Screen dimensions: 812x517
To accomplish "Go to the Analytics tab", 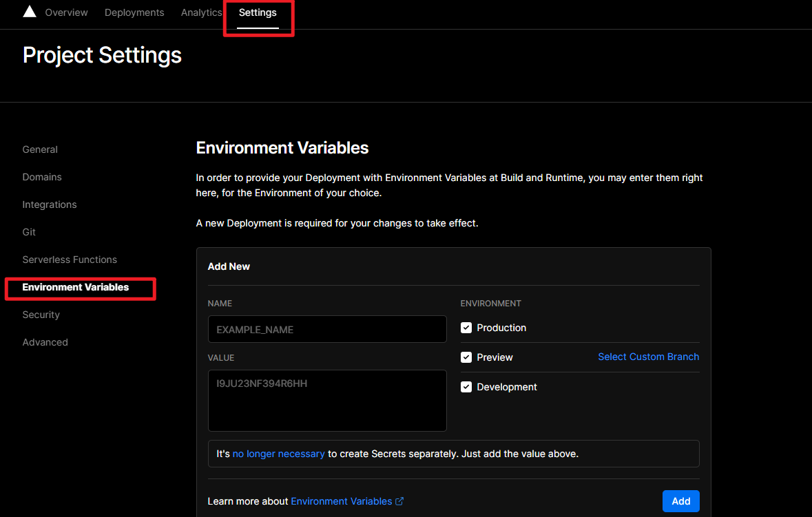I will point(201,12).
